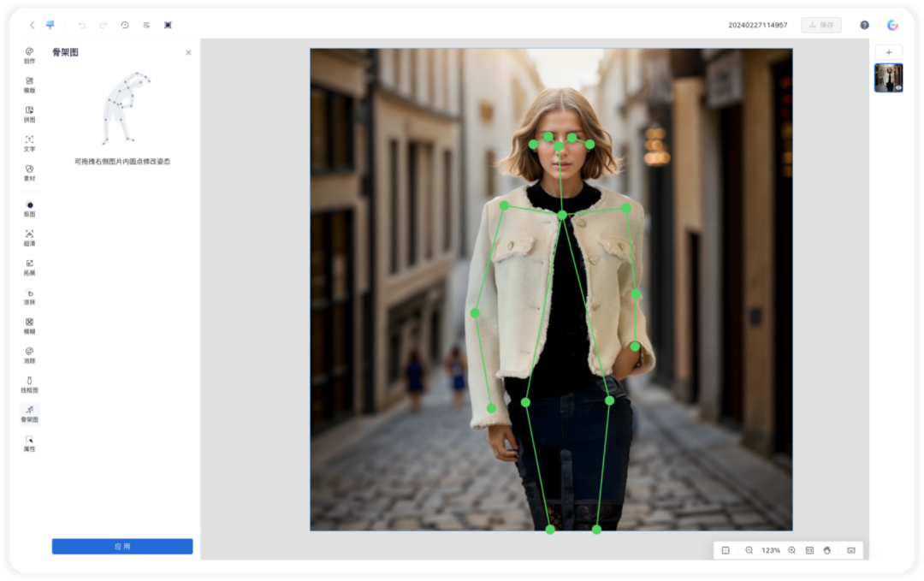Close the 骨架图 panel
The width and height of the screenshot is (924, 581).
(x=188, y=52)
